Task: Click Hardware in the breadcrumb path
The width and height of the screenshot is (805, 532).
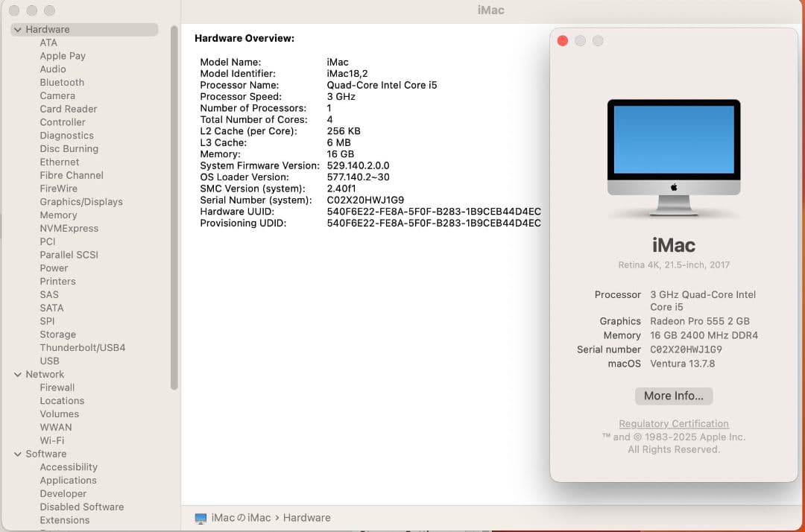Action: click(307, 517)
